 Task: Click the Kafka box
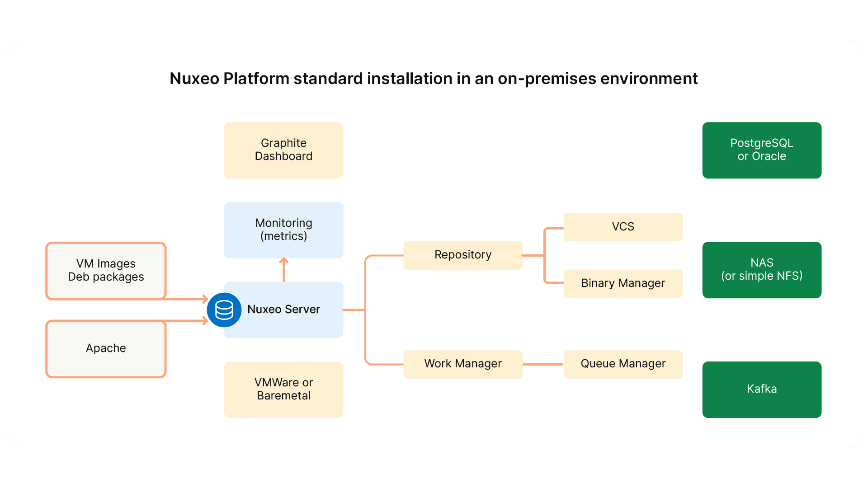tap(761, 389)
